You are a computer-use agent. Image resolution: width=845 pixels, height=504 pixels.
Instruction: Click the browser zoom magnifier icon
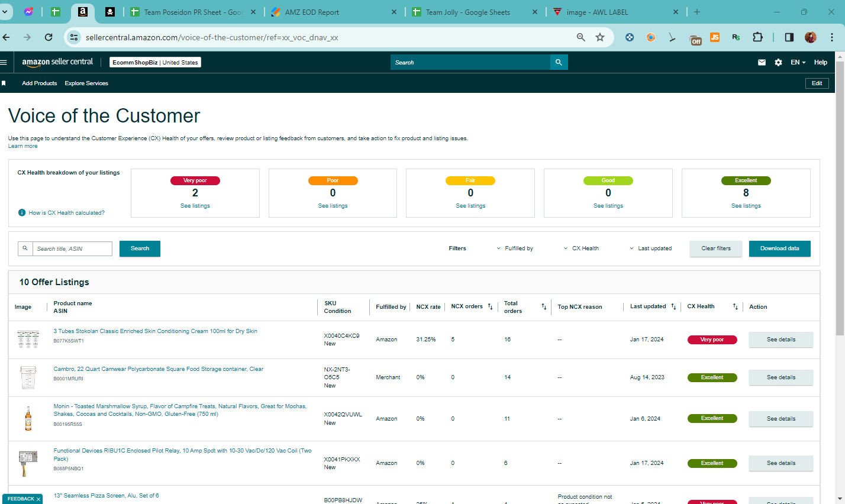[x=581, y=37]
